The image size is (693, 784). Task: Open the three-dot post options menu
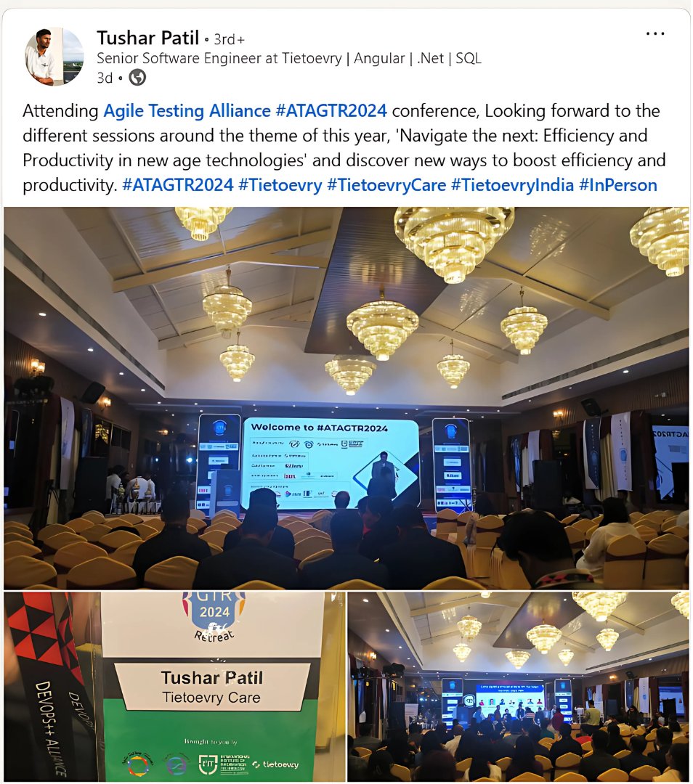pos(655,34)
